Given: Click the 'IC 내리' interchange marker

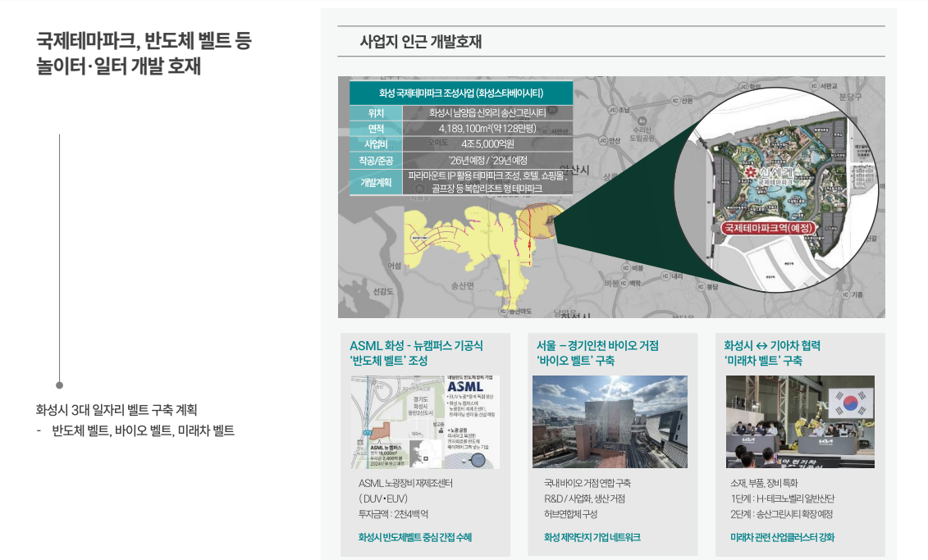Looking at the screenshot, I should pos(672,276).
